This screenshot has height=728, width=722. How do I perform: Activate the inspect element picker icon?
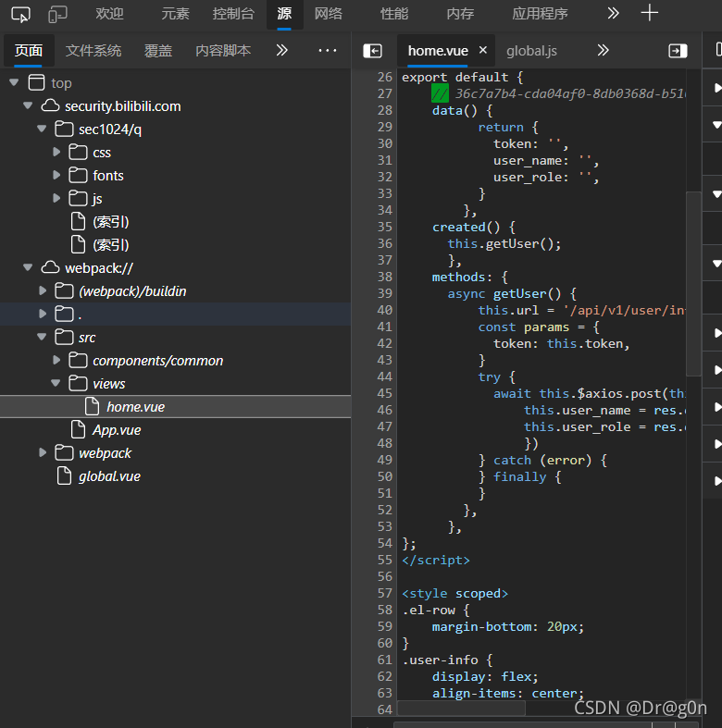21,15
